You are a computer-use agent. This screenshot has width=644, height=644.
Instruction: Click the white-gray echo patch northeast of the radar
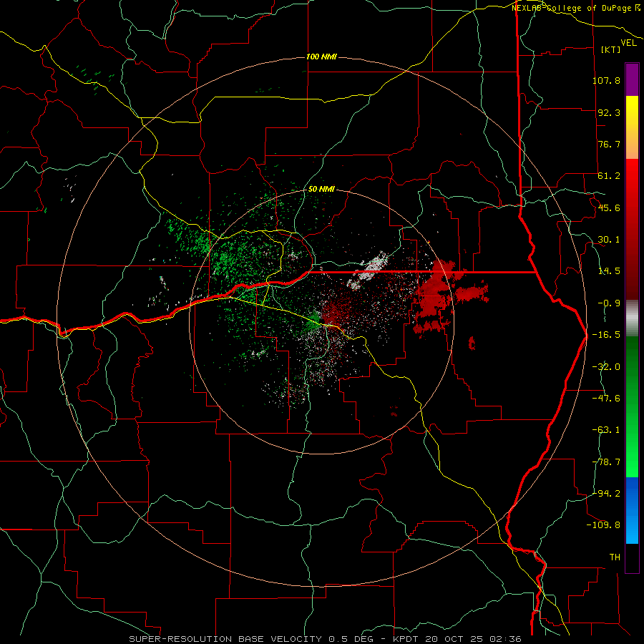[x=369, y=270]
